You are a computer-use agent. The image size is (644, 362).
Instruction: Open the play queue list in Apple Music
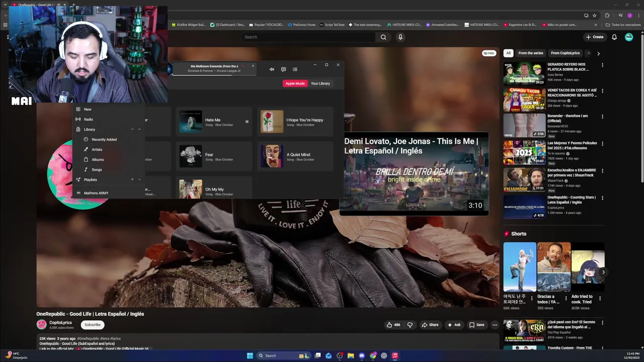coord(295,69)
